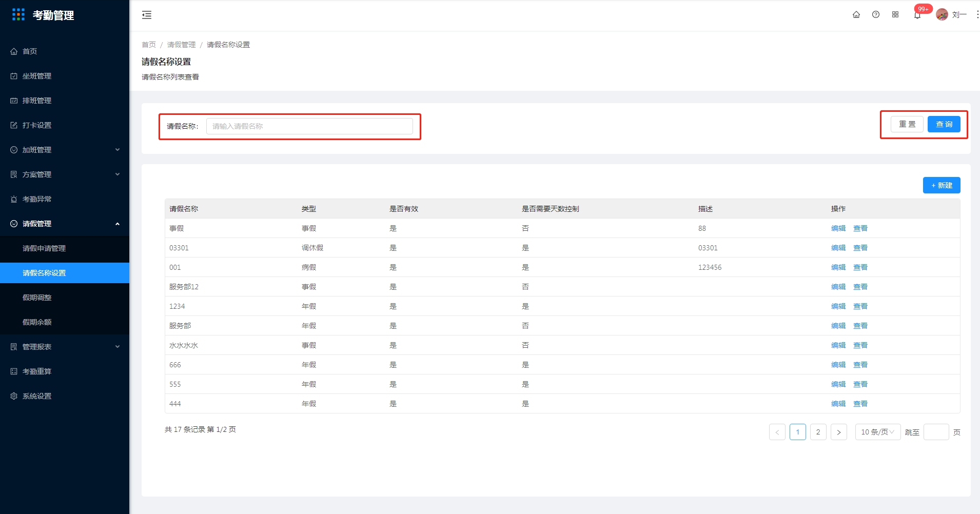Click the 方案管理 sidebar icon
980x514 pixels.
coord(14,174)
